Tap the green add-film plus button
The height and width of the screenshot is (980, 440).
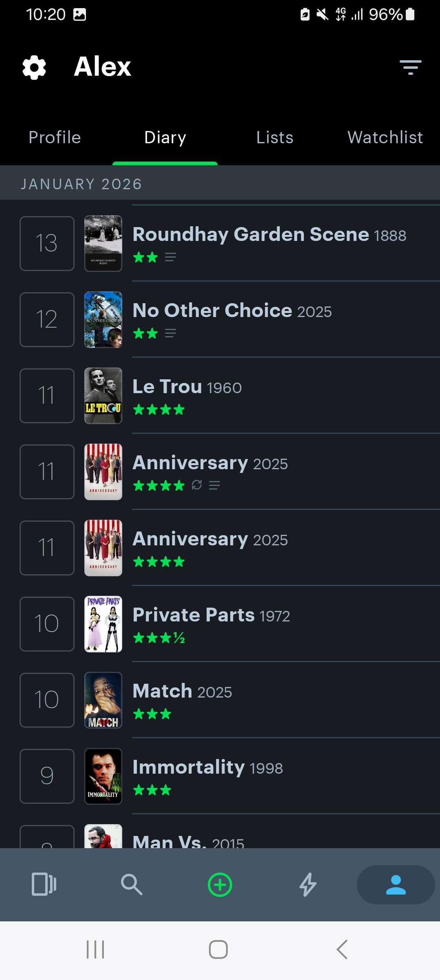coord(220,885)
